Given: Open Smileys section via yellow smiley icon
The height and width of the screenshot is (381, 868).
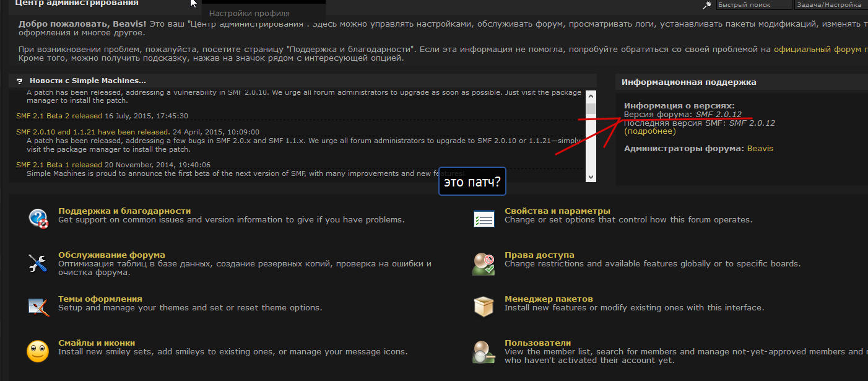Looking at the screenshot, I should (x=38, y=351).
